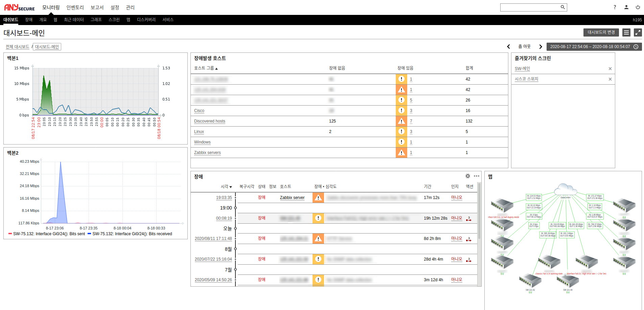
Task: Click the logout power icon
Action: click(638, 7)
